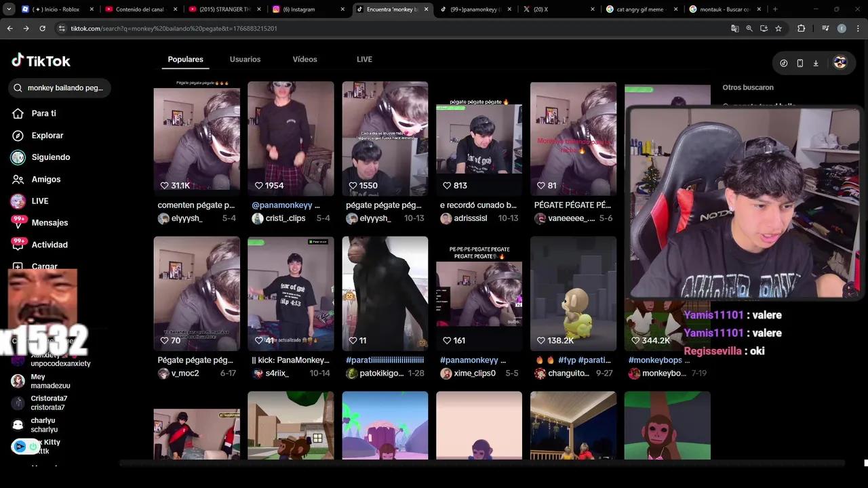
Task: Open the Actividad notifications
Action: [39, 245]
